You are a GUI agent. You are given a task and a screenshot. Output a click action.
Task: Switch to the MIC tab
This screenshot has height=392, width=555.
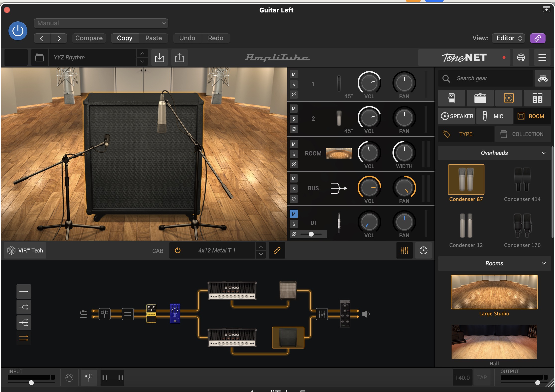(x=495, y=116)
